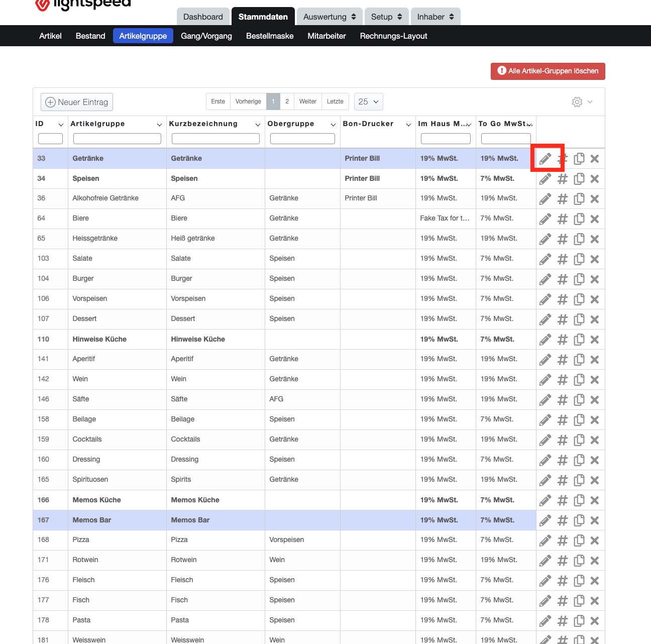Open Kurzbezeichnung column header menu

pos(258,125)
